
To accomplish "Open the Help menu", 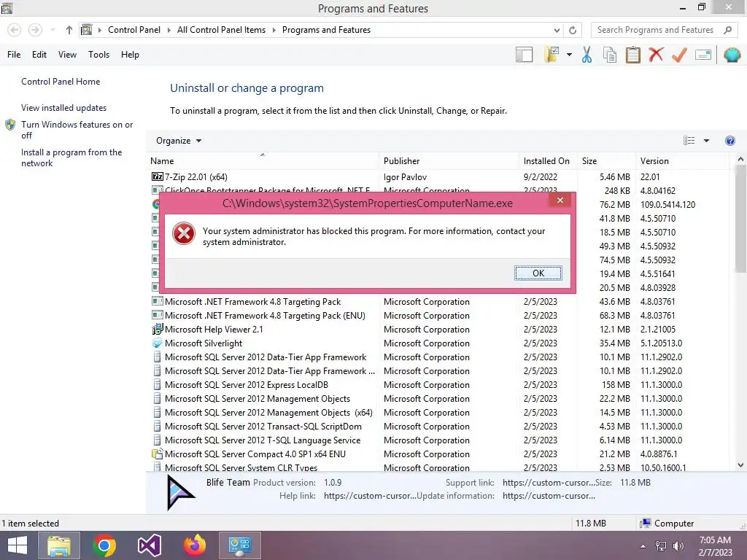I will pos(130,55).
